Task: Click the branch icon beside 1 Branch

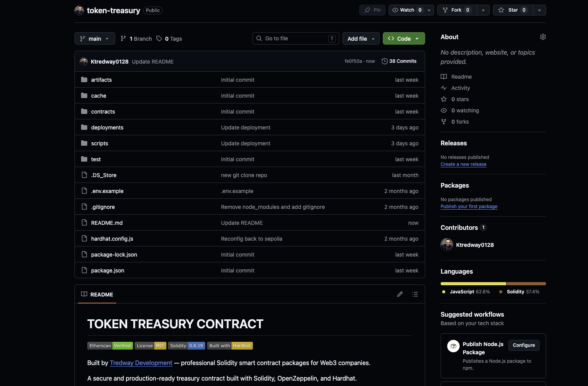Action: (123, 38)
